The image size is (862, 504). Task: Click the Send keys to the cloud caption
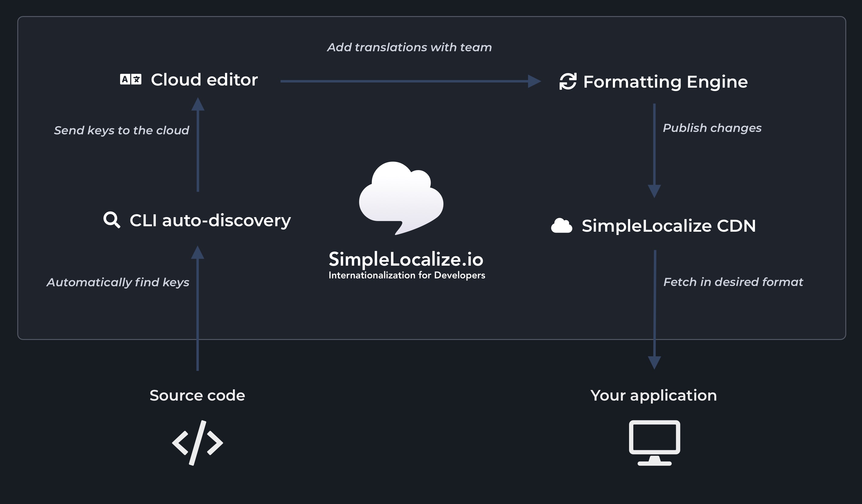(121, 130)
